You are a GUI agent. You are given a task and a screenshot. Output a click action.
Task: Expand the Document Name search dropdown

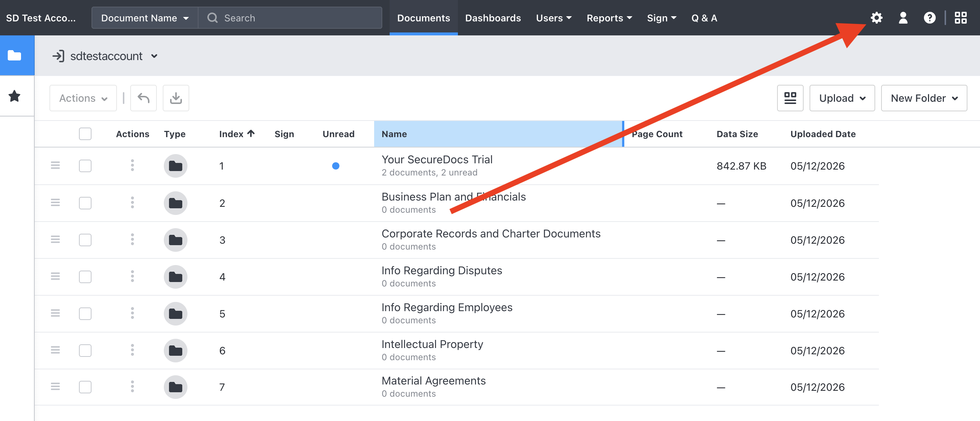[x=145, y=18]
